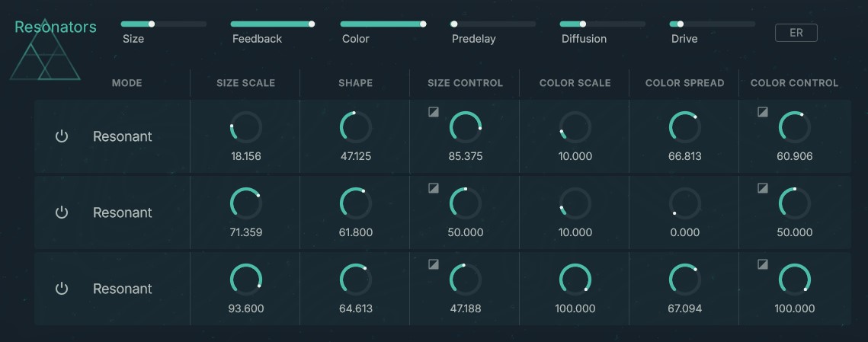The image size is (868, 342).
Task: Open the first row Resonant mode selector
Action: (x=123, y=136)
